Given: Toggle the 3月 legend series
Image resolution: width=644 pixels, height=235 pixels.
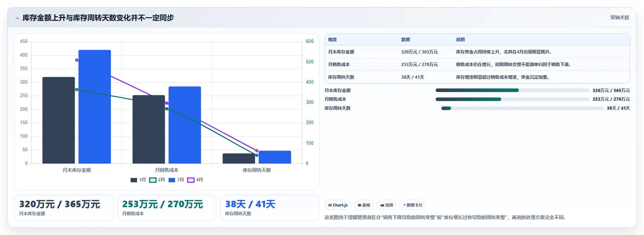Looking at the screenshot, I should click(x=176, y=180).
